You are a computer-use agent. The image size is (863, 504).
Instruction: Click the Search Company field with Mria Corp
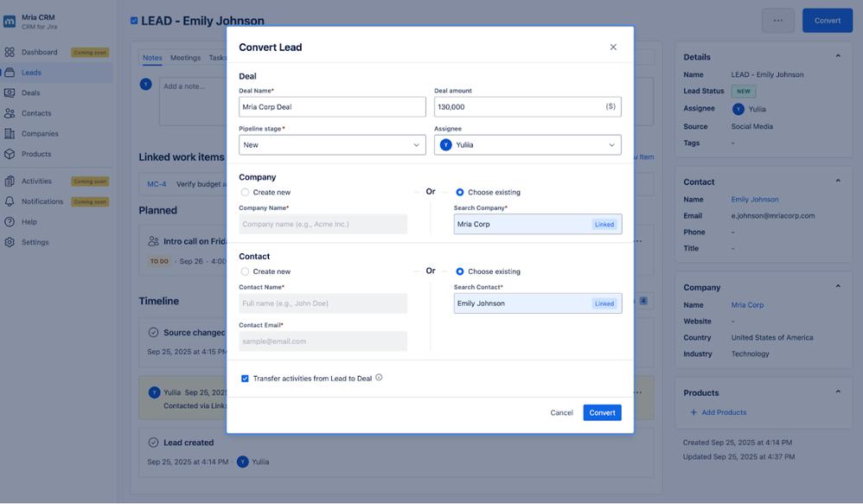coord(538,224)
